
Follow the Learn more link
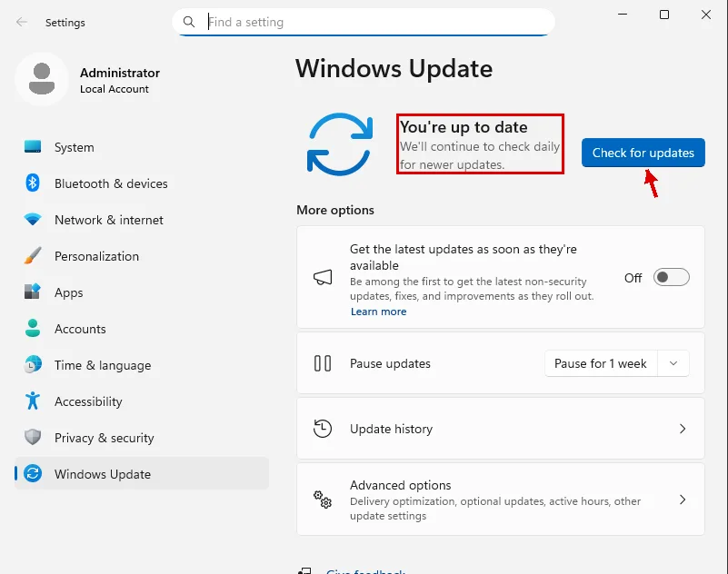click(x=378, y=312)
